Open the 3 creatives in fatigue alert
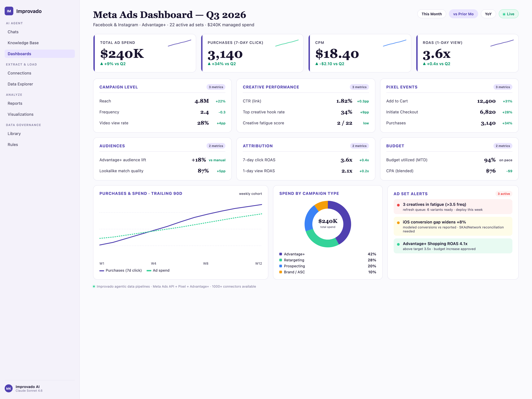Screen dimensions: 532x399 tap(453, 207)
